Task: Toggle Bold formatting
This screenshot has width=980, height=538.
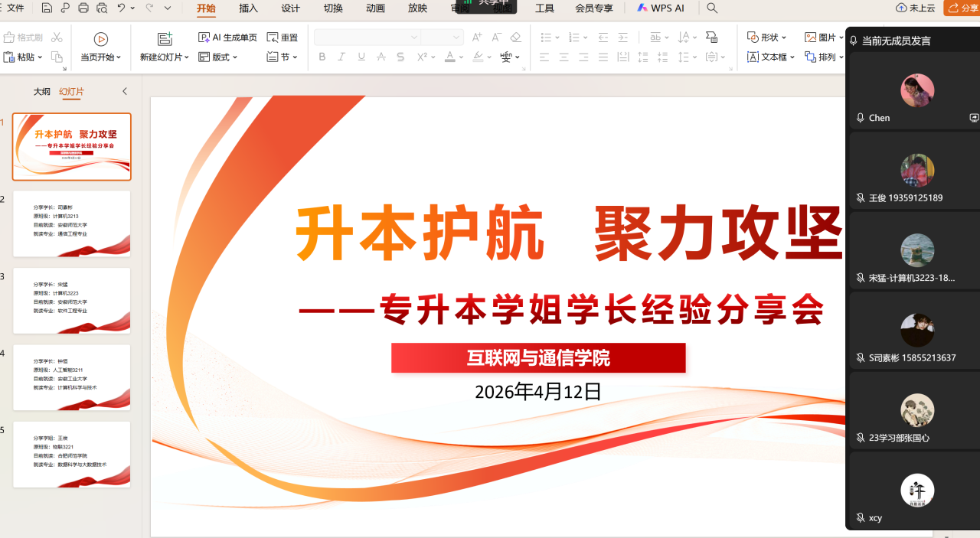Action: [x=322, y=57]
